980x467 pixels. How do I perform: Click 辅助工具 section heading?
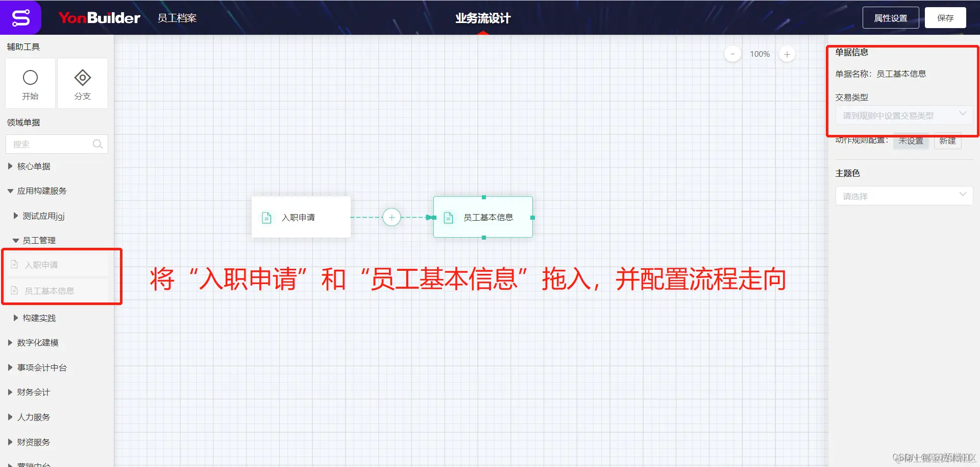pos(23,46)
